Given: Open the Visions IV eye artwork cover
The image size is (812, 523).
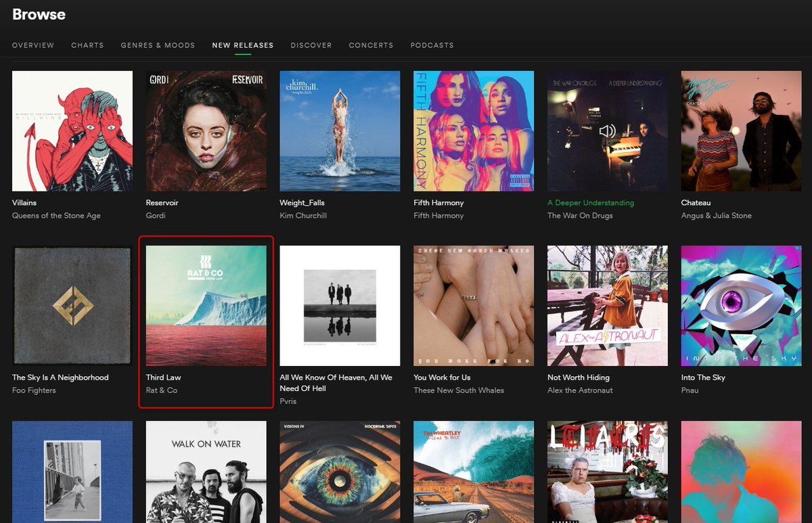Looking at the screenshot, I should coord(340,472).
